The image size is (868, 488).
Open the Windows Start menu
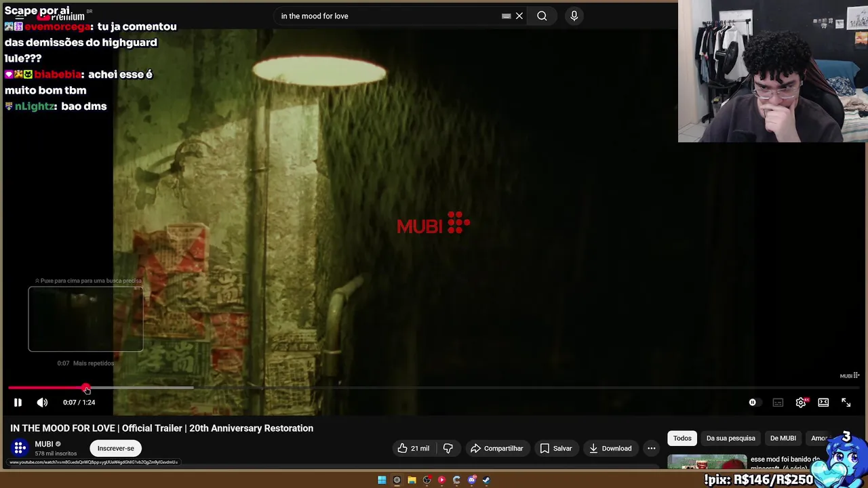click(382, 480)
